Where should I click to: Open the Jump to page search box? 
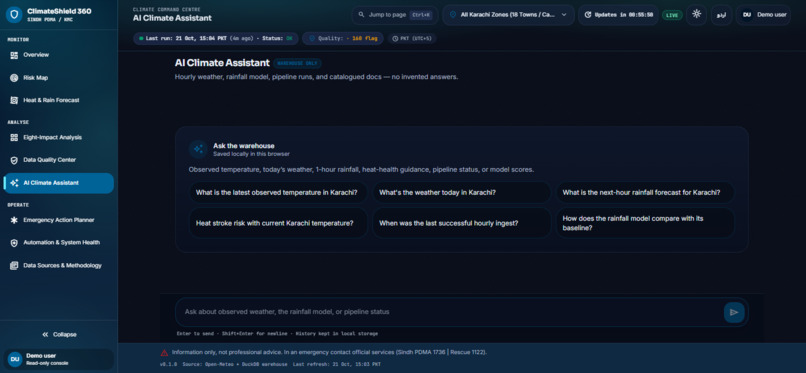coord(395,15)
